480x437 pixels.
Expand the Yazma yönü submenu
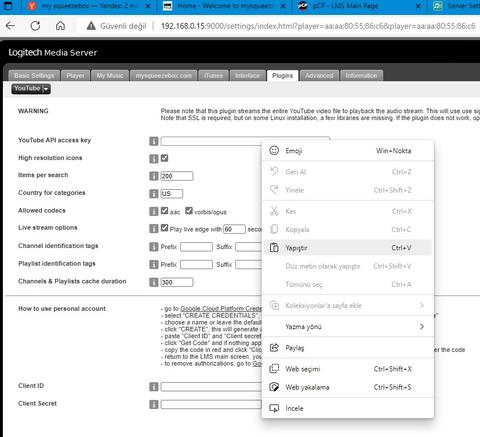click(348, 327)
